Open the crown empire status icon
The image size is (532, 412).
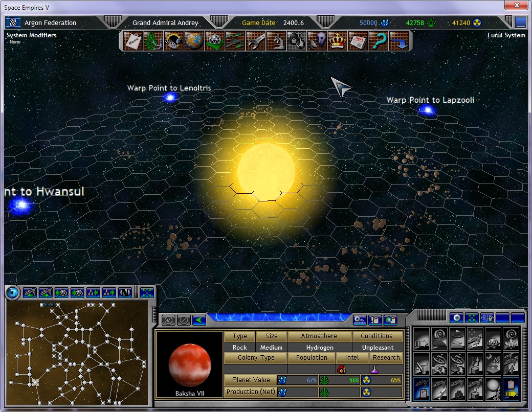(x=337, y=41)
